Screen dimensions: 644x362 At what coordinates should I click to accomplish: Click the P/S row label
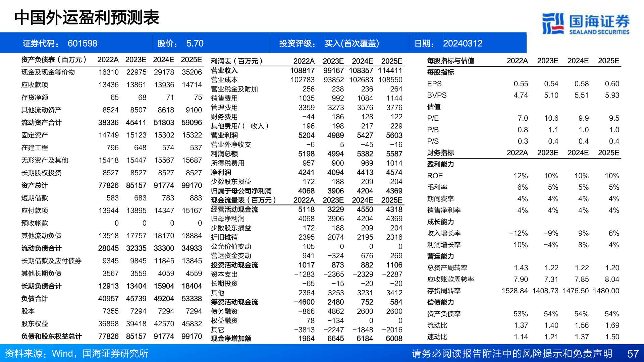tap(433, 141)
